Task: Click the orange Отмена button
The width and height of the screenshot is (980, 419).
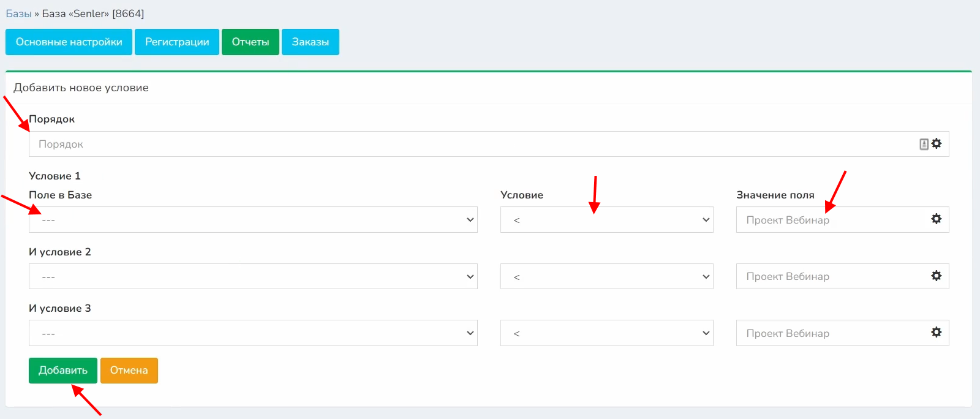Action: click(x=129, y=371)
